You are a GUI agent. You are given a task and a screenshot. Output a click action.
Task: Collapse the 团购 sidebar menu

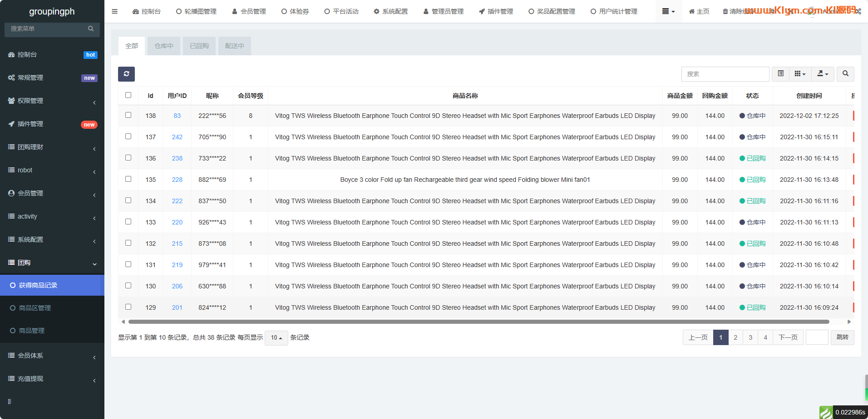pyautogui.click(x=52, y=263)
